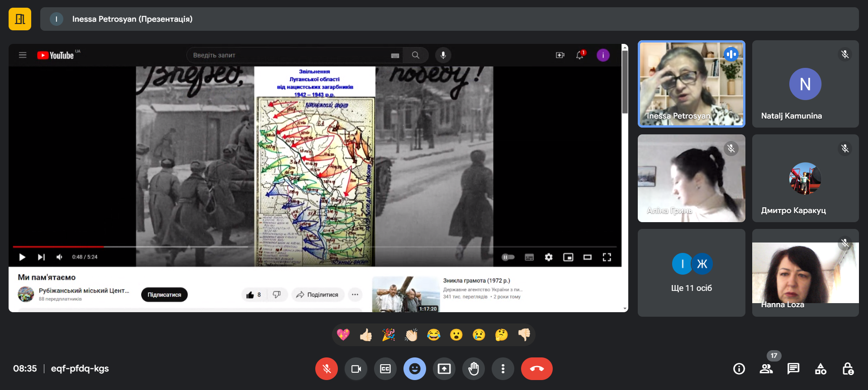The height and width of the screenshot is (390, 868).
Task: Toggle the camera on or off
Action: [x=356, y=369]
